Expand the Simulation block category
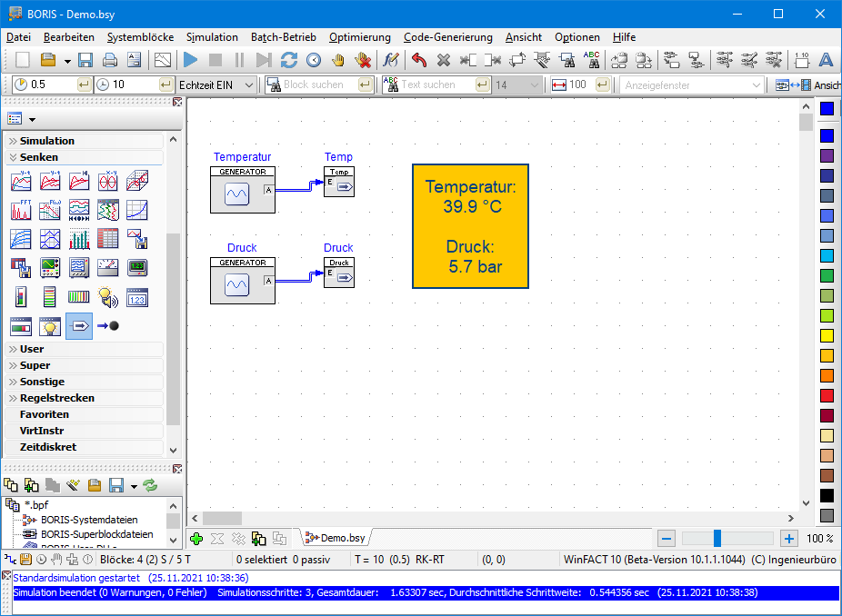Viewport: 842px width, 616px height. (x=84, y=141)
